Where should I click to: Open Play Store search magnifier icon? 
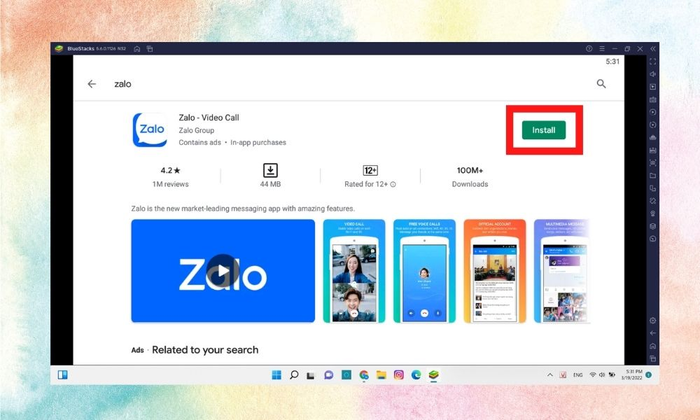601,83
